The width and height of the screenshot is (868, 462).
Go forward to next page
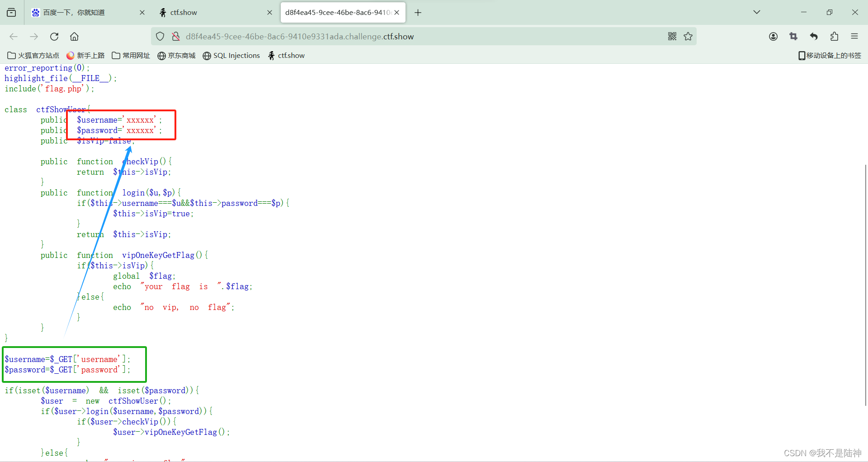[34, 36]
